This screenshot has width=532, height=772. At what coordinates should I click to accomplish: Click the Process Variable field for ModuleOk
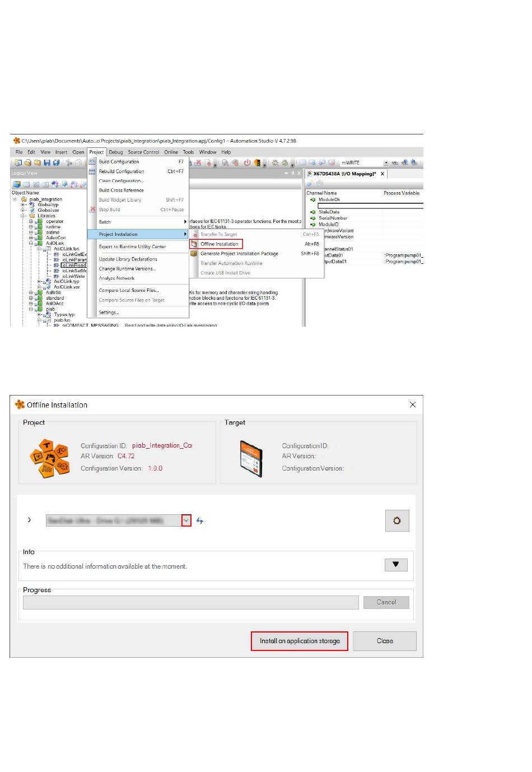point(403,199)
